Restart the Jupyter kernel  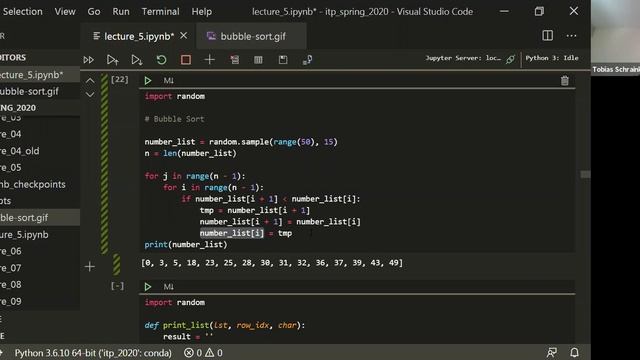tap(161, 60)
